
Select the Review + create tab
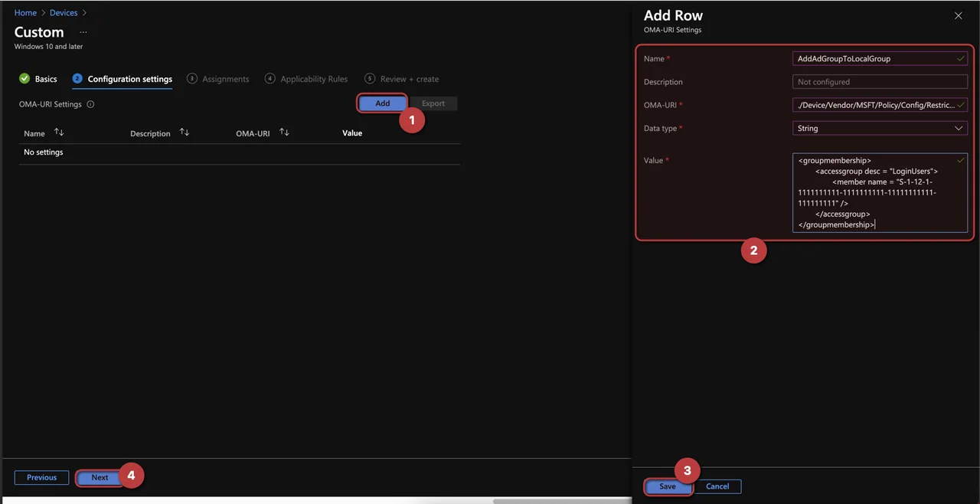[x=402, y=79]
